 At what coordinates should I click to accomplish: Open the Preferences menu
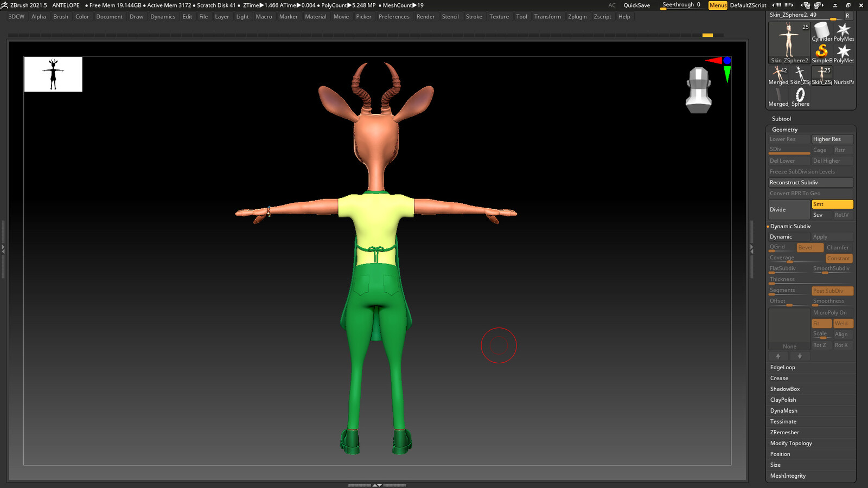coord(394,17)
